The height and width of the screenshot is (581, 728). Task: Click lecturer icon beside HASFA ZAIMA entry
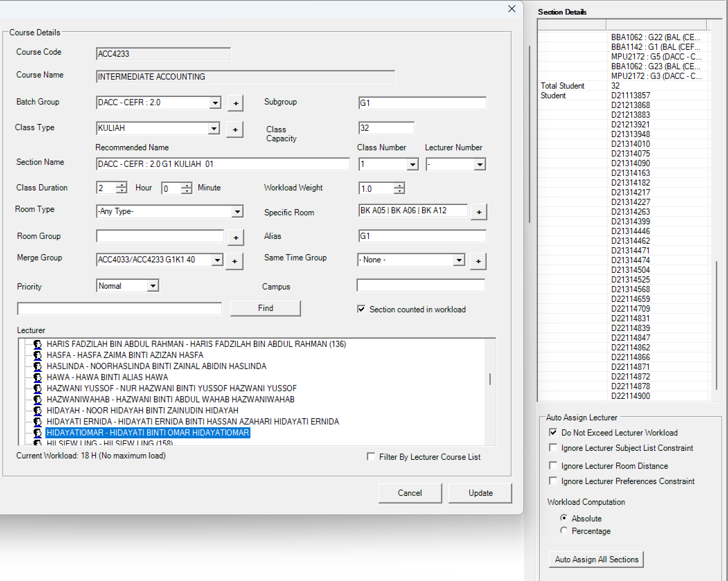(x=37, y=355)
